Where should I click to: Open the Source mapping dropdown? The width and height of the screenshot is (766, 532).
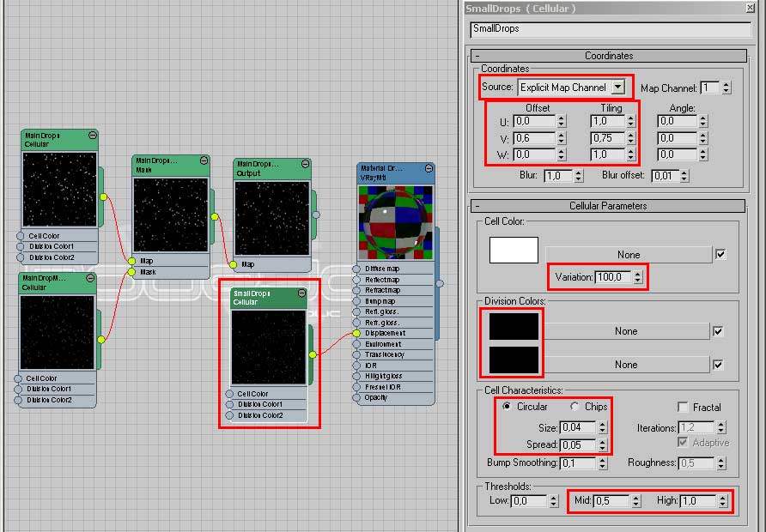pyautogui.click(x=617, y=88)
